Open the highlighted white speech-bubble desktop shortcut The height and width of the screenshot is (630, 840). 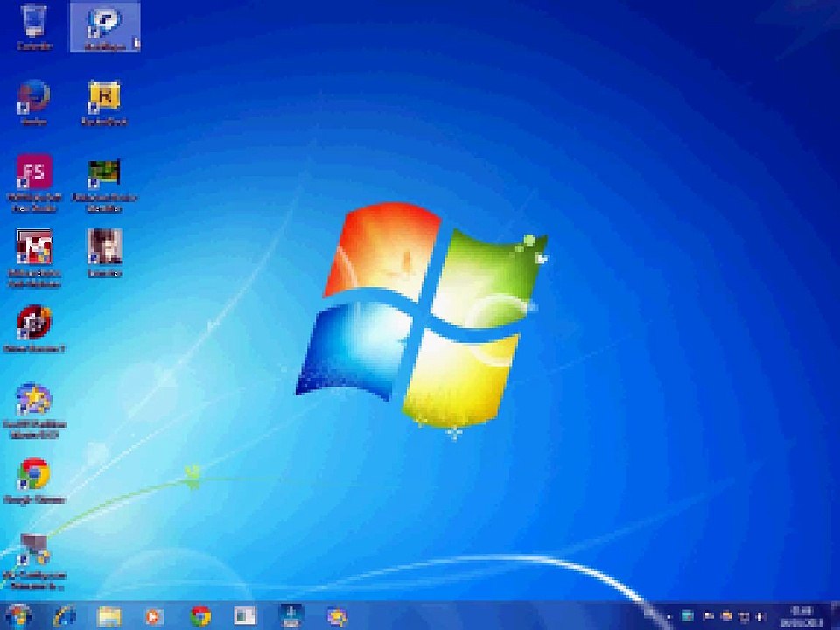click(105, 27)
